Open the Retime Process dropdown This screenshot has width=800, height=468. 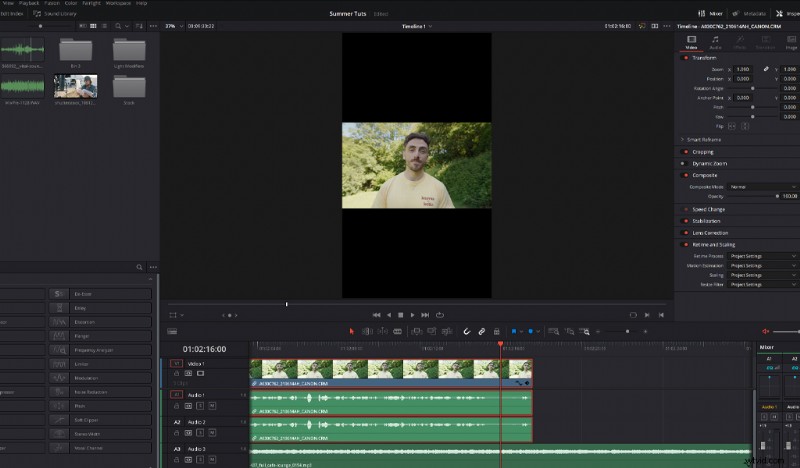[x=763, y=256]
